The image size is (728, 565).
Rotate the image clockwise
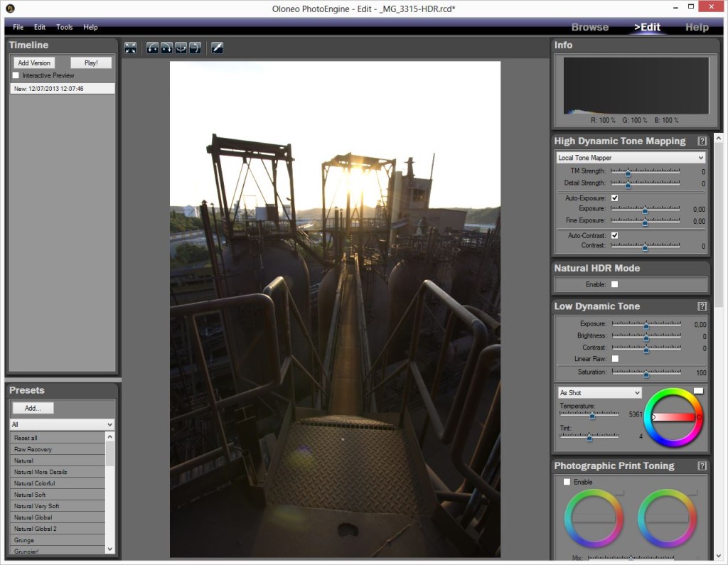click(166, 48)
